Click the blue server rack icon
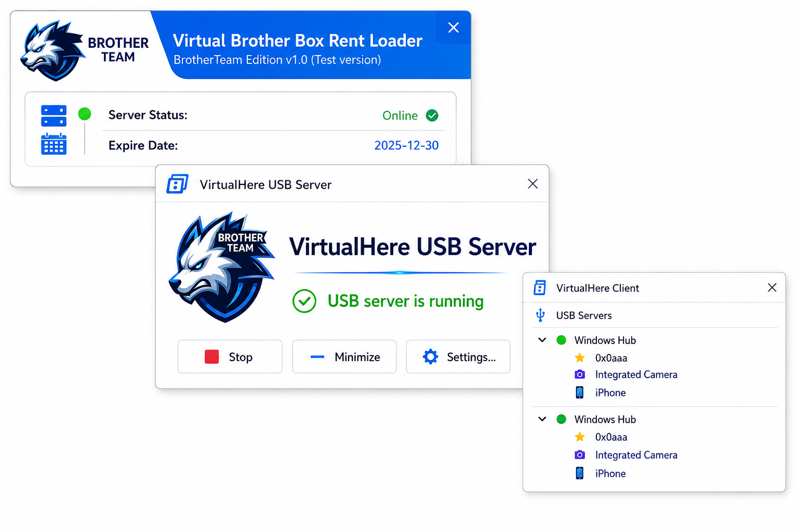Image resolution: width=798 pixels, height=532 pixels. 54,116
